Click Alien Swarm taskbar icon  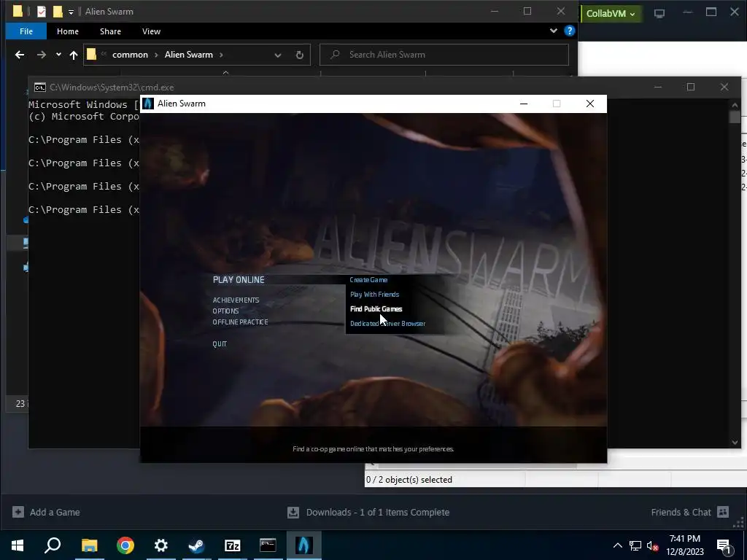(x=303, y=545)
